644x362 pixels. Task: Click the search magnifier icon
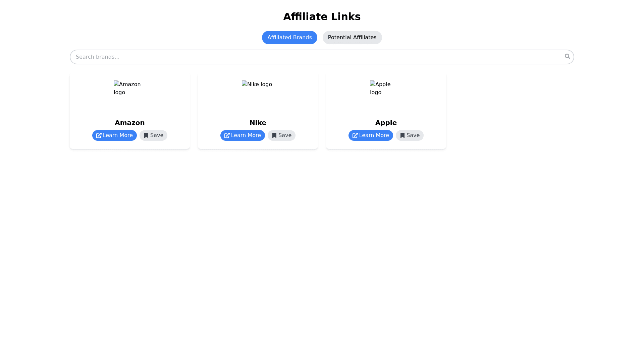(x=567, y=56)
